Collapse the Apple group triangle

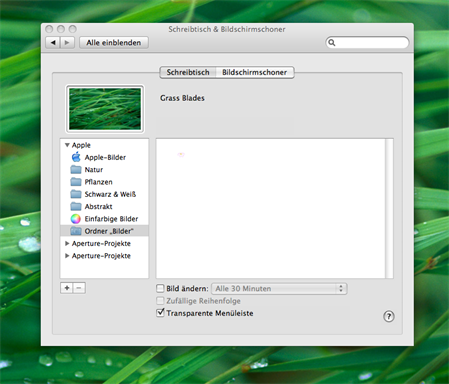point(67,145)
